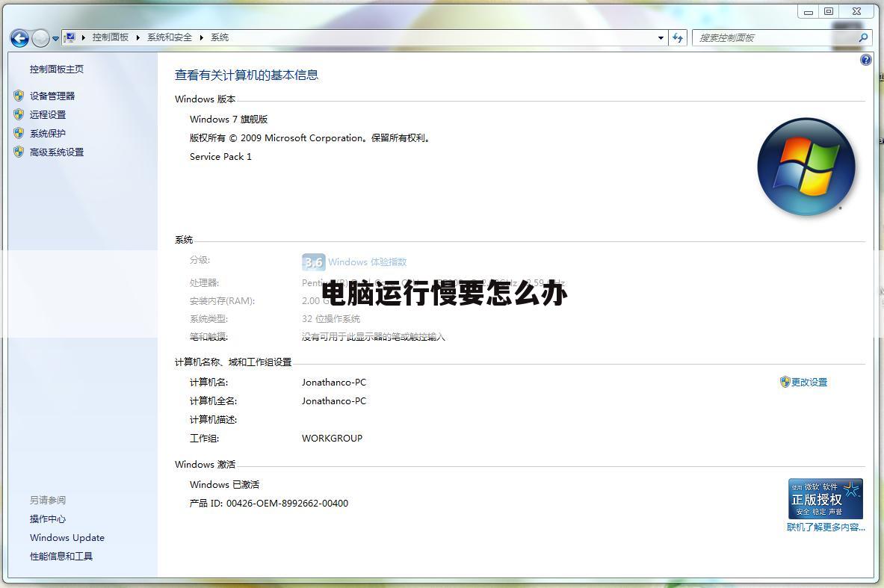
Task: Click the 32 位操作系统 system type value
Action: point(331,318)
